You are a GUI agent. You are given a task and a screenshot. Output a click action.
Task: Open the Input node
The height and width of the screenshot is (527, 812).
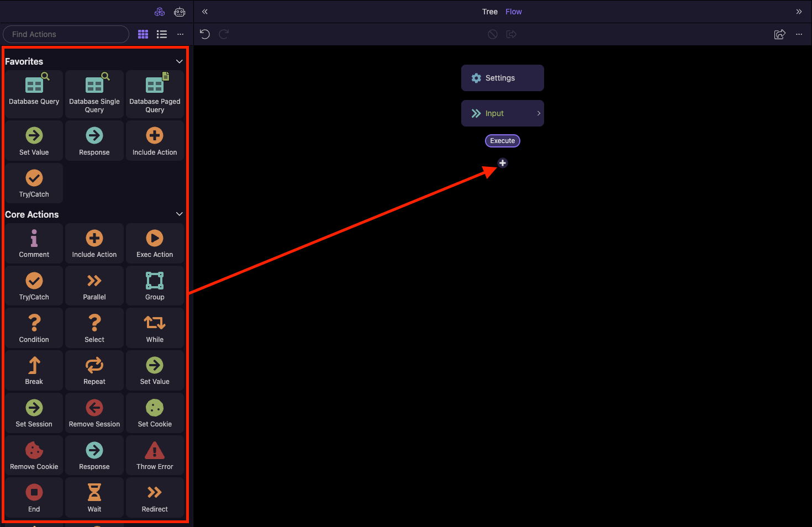(x=503, y=113)
